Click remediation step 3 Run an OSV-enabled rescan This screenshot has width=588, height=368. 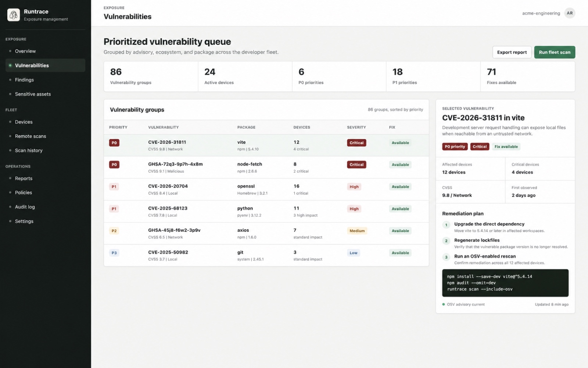point(505,259)
